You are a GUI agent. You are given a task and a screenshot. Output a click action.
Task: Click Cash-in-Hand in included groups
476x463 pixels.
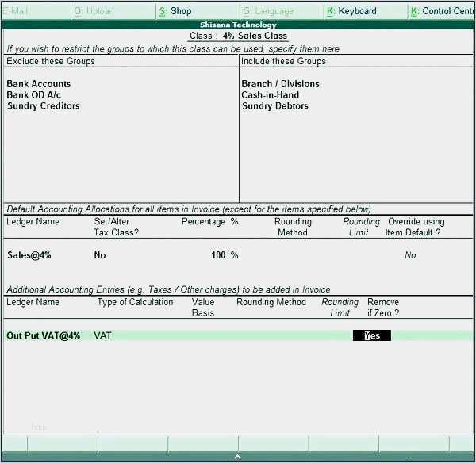click(x=271, y=95)
